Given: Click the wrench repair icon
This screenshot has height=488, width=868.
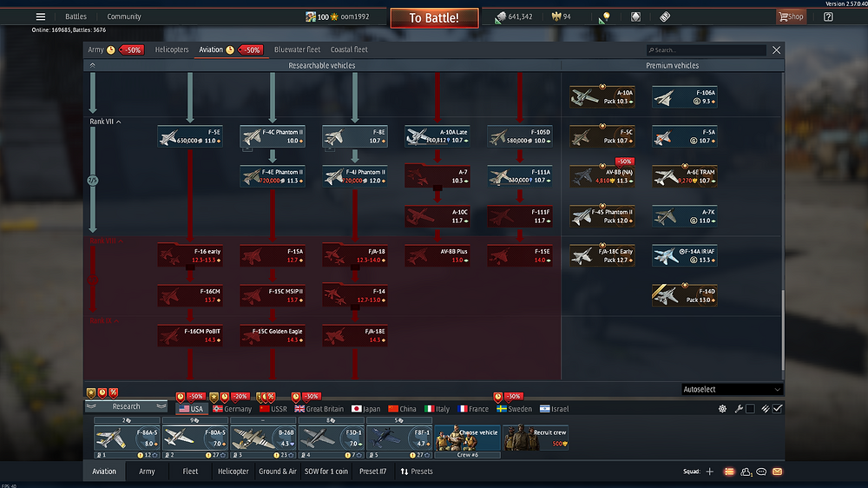Looking at the screenshot, I should click(x=739, y=409).
